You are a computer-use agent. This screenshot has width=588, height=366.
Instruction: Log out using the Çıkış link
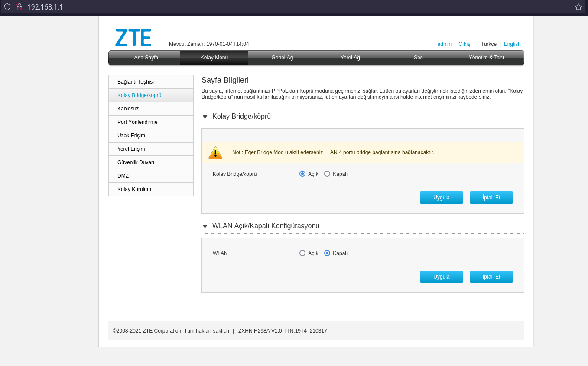[464, 44]
